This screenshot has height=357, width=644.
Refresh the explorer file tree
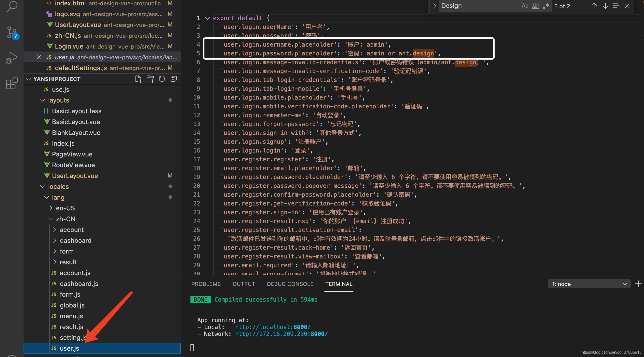pyautogui.click(x=162, y=79)
